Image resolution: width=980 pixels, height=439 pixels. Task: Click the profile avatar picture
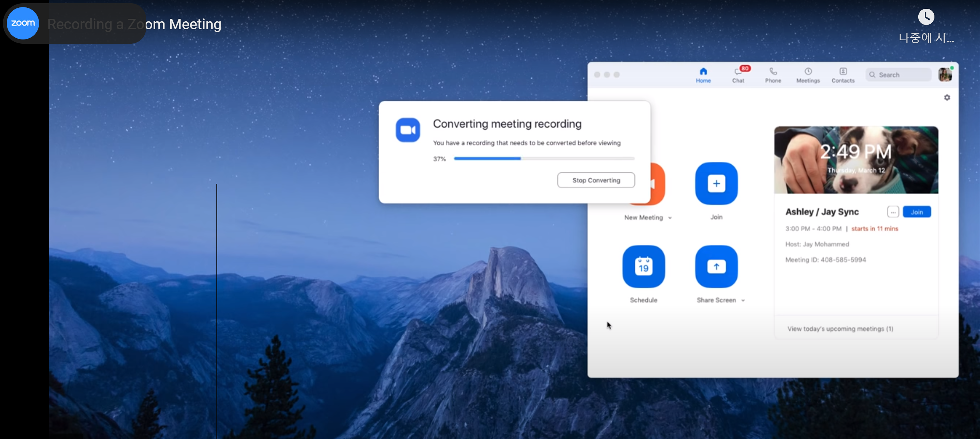coord(945,75)
